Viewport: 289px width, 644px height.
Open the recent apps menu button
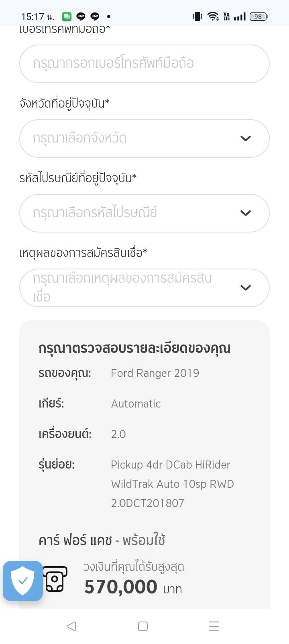(x=214, y=626)
